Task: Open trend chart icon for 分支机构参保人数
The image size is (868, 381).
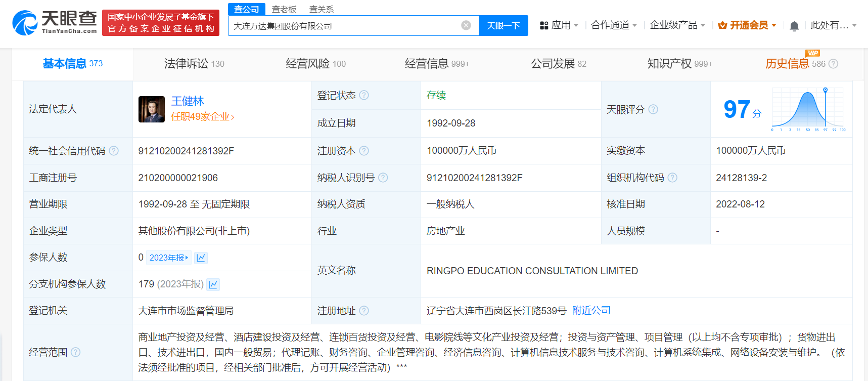Action: click(213, 284)
